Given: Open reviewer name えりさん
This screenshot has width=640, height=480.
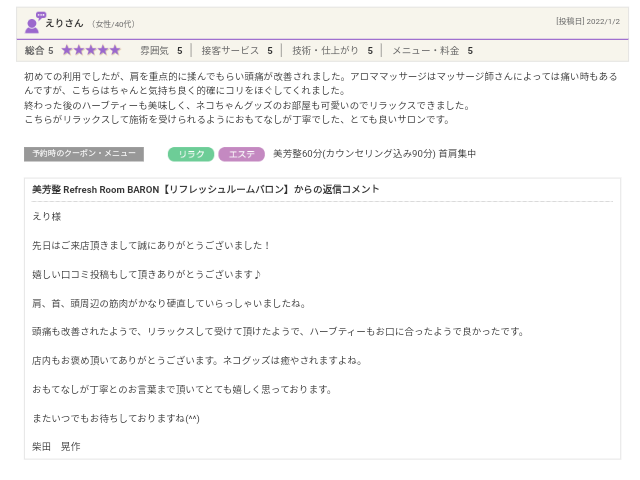Looking at the screenshot, I should (64, 23).
